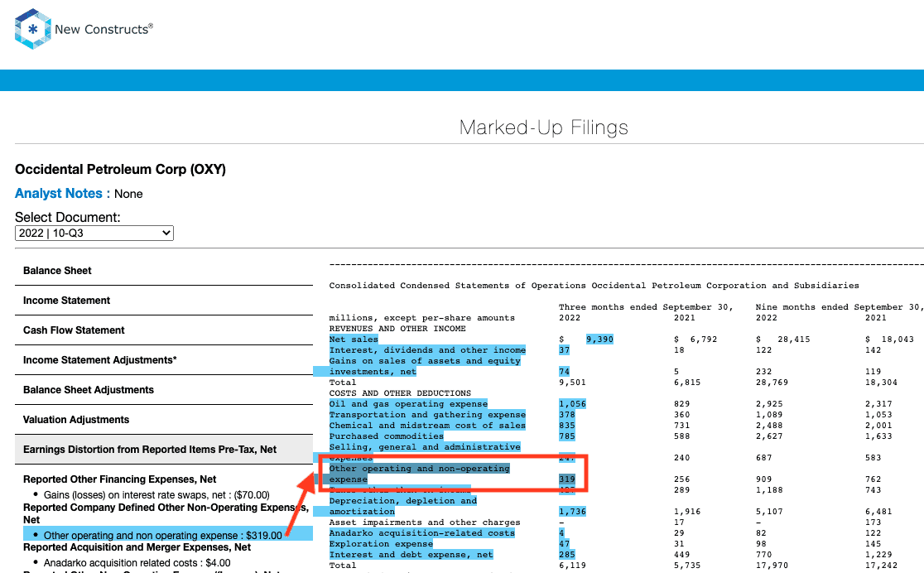The image size is (924, 573).
Task: Click the highlighted value 785
Action: point(567,436)
